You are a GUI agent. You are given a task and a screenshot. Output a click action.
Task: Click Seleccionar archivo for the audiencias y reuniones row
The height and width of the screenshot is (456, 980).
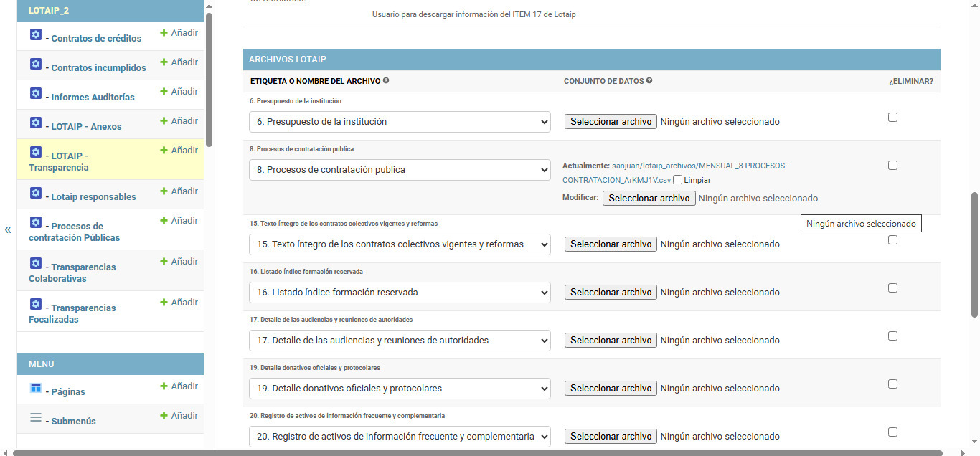tap(611, 341)
